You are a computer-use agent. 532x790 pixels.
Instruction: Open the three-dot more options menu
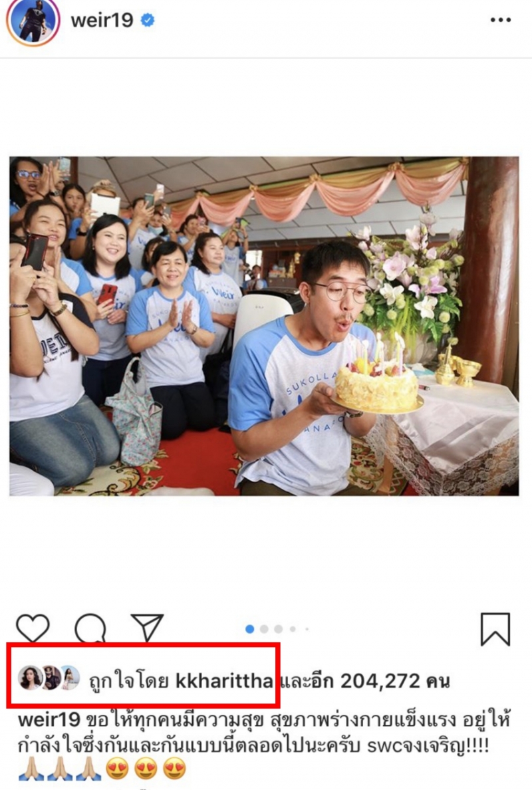pos(500,20)
